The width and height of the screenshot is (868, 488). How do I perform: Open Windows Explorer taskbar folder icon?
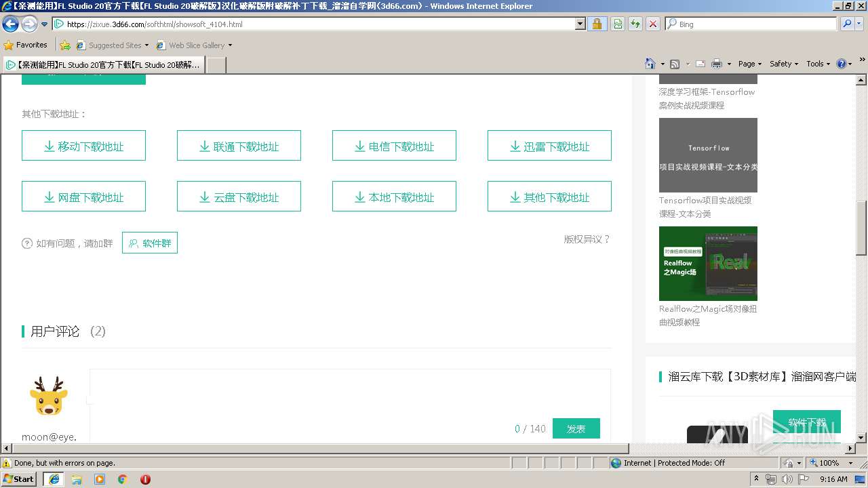point(77,479)
